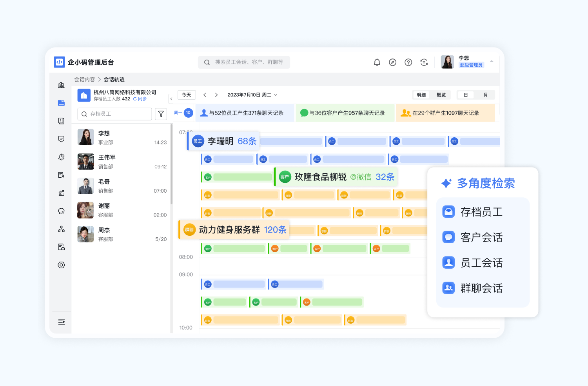Open the notifications bell icon
Image resolution: width=588 pixels, height=386 pixels.
click(x=377, y=62)
